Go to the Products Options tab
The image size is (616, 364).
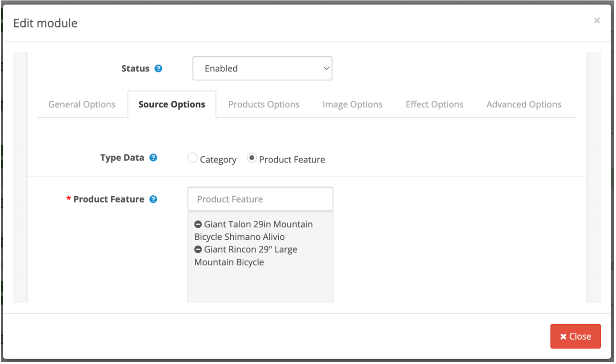[264, 105]
